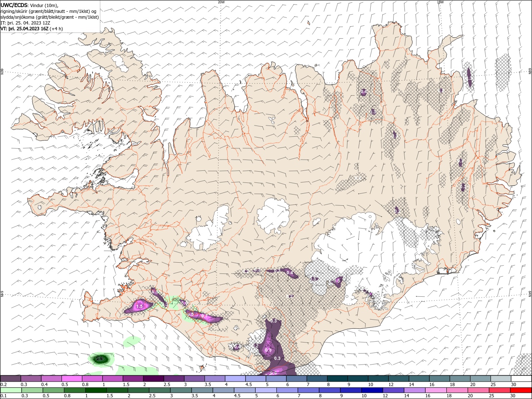Click the '24' rainfall value in the green blob
This screenshot has height=399, width=532.
[99, 358]
